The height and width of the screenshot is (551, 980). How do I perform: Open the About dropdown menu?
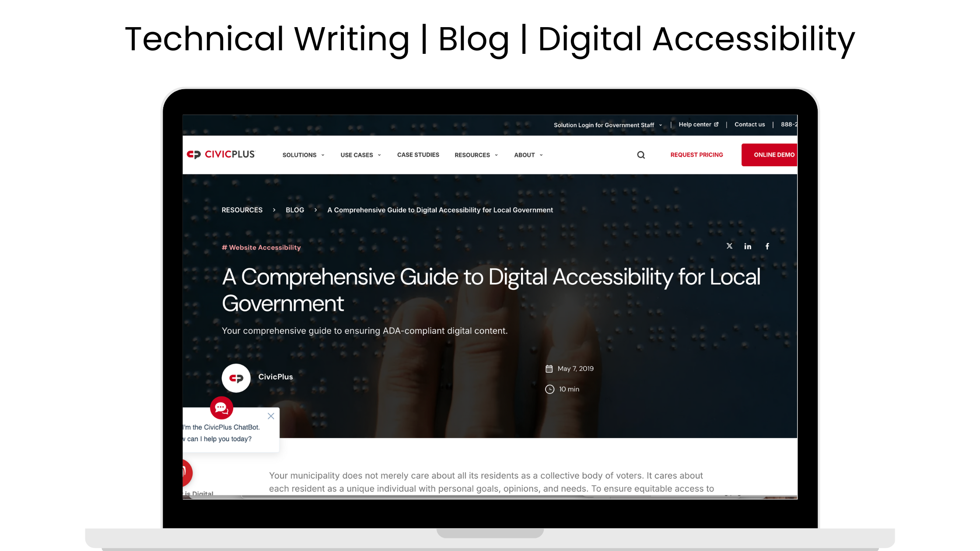pos(528,155)
